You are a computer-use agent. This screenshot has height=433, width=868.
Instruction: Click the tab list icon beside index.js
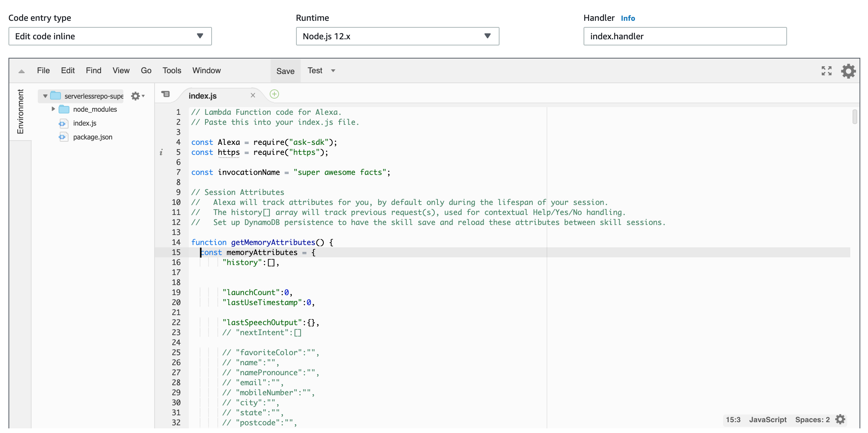165,94
